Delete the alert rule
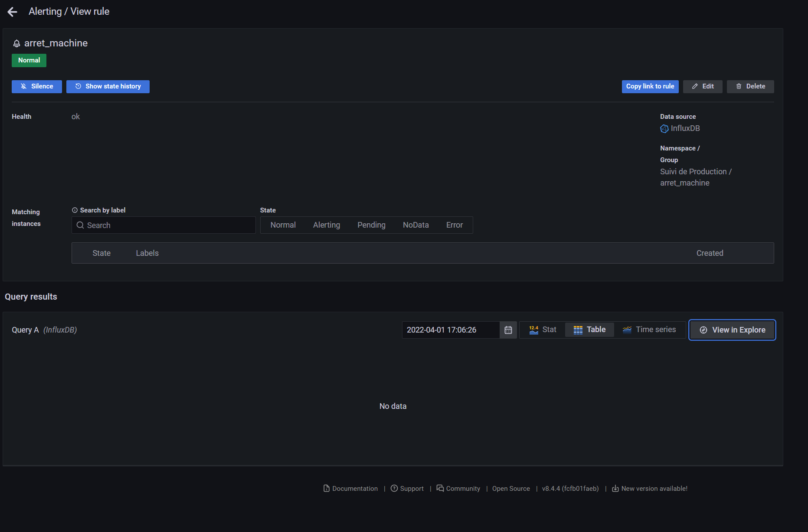The height and width of the screenshot is (532, 808). pyautogui.click(x=750, y=86)
